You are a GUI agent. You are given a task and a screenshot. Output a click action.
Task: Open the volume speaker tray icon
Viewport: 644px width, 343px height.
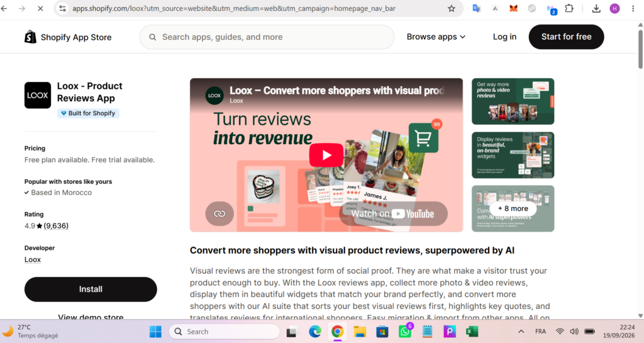click(x=574, y=332)
